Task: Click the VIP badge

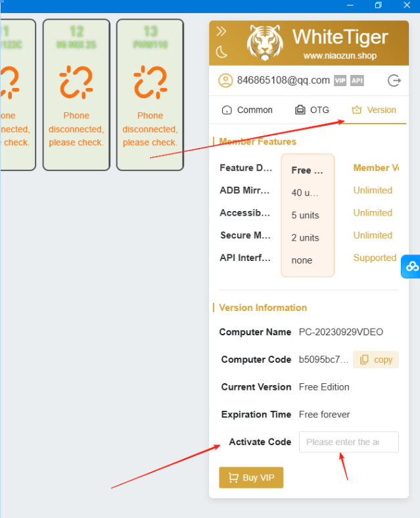Action: point(340,80)
